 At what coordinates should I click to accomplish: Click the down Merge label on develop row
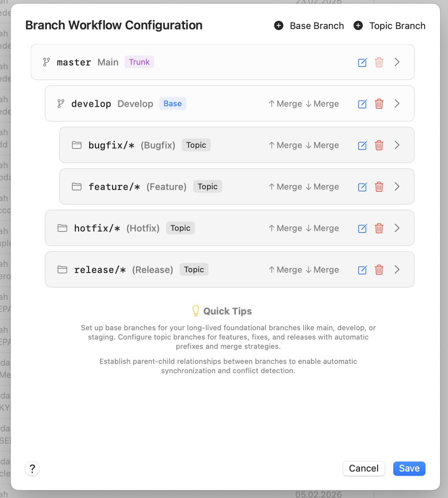tap(322, 104)
